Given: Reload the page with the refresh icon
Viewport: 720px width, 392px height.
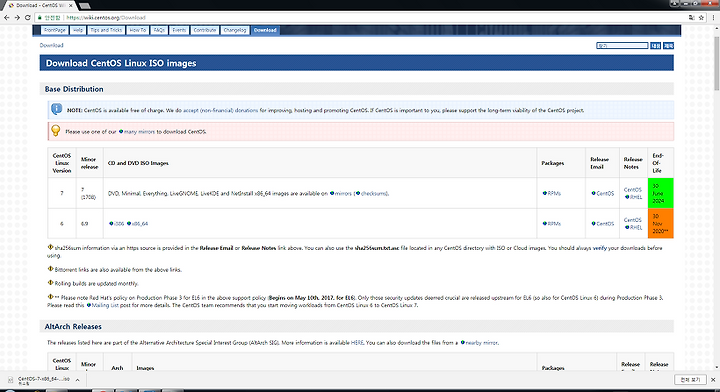Looking at the screenshot, I should pyautogui.click(x=28, y=17).
